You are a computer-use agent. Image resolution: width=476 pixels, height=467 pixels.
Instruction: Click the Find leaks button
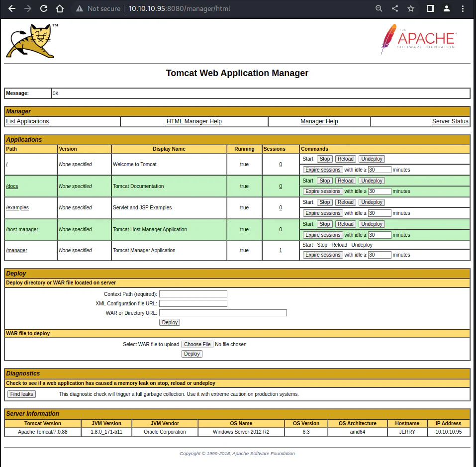click(x=21, y=394)
